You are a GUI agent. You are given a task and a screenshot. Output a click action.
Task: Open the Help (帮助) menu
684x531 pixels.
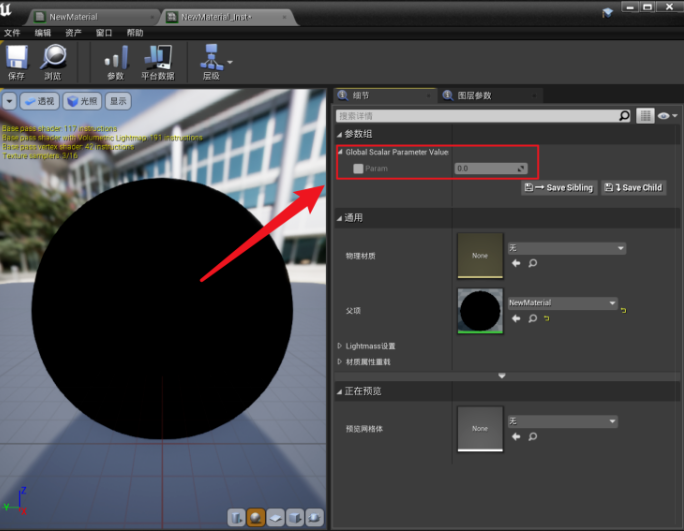click(135, 33)
